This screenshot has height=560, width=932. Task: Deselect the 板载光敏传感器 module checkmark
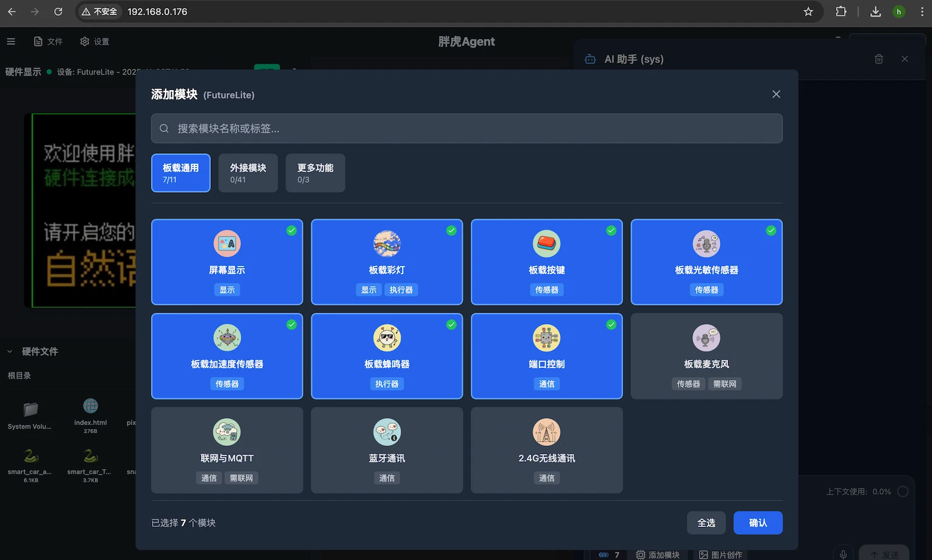click(x=771, y=231)
